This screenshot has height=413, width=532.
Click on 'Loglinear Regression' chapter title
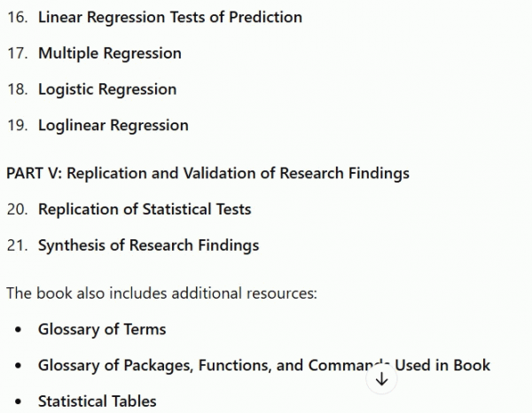(113, 125)
